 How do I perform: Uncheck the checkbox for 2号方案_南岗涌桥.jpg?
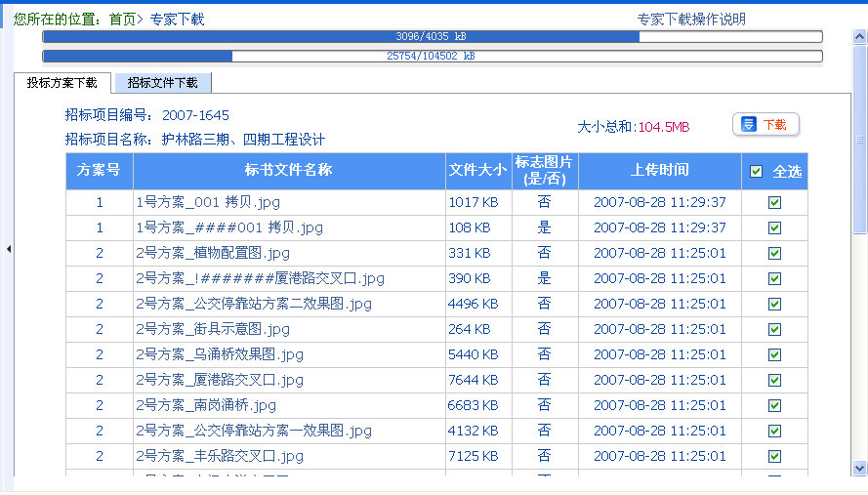(x=774, y=406)
